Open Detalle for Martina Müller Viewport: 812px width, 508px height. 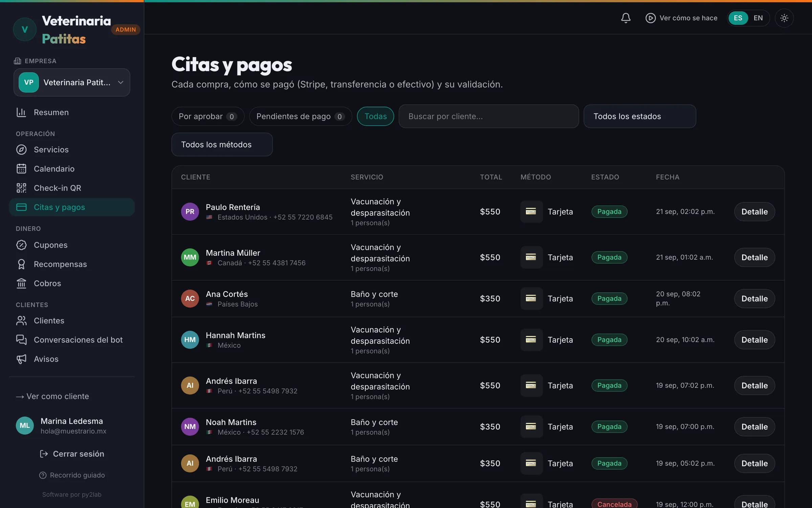click(x=754, y=257)
